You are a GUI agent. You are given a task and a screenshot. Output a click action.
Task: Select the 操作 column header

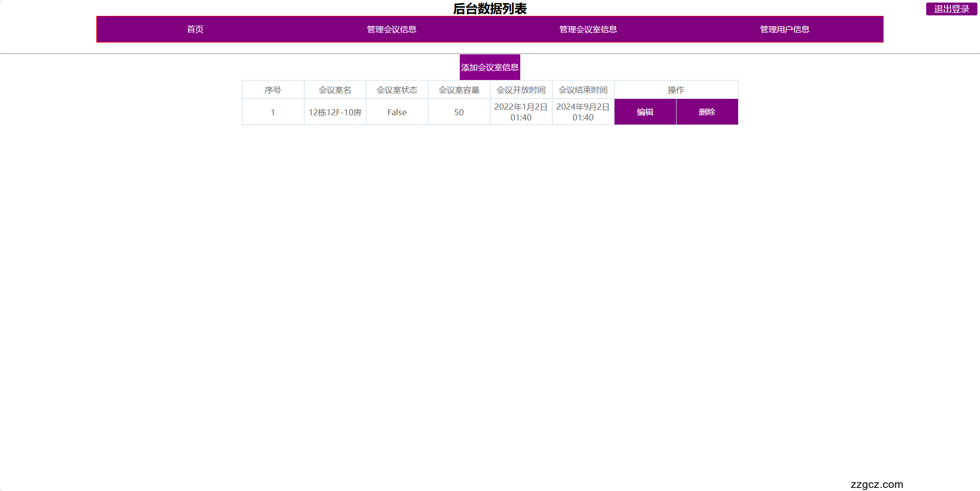pyautogui.click(x=676, y=89)
